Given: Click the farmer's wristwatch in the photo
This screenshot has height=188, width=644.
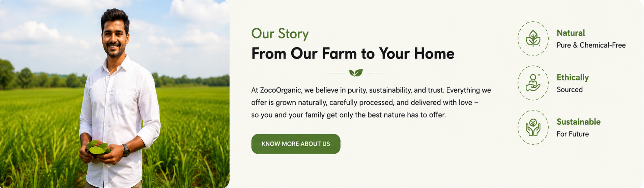Looking at the screenshot, I should (126, 150).
